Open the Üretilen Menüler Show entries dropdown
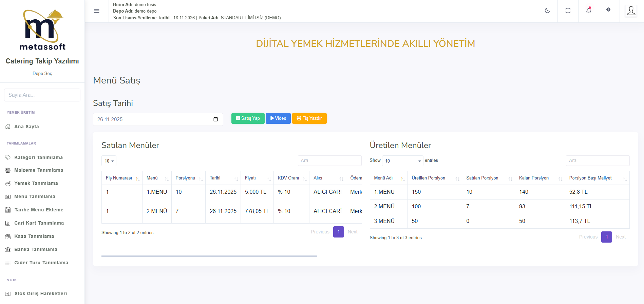 tap(403, 161)
